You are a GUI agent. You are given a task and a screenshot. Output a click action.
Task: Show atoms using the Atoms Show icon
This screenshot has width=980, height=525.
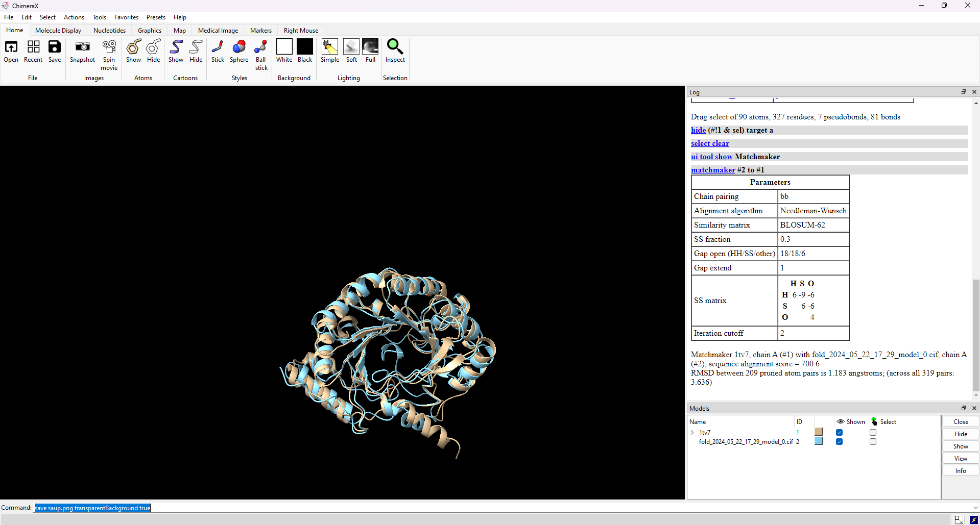coord(133,47)
